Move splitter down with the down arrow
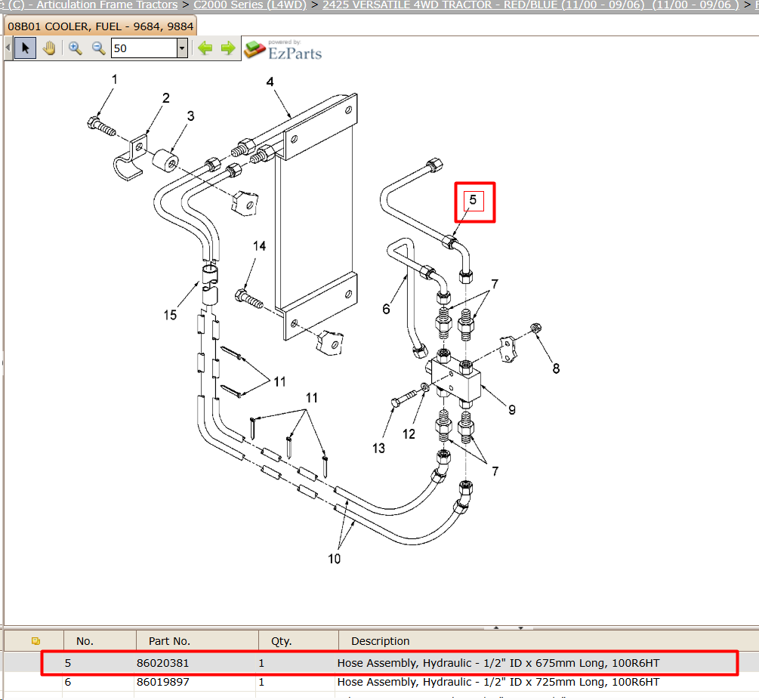 521,628
